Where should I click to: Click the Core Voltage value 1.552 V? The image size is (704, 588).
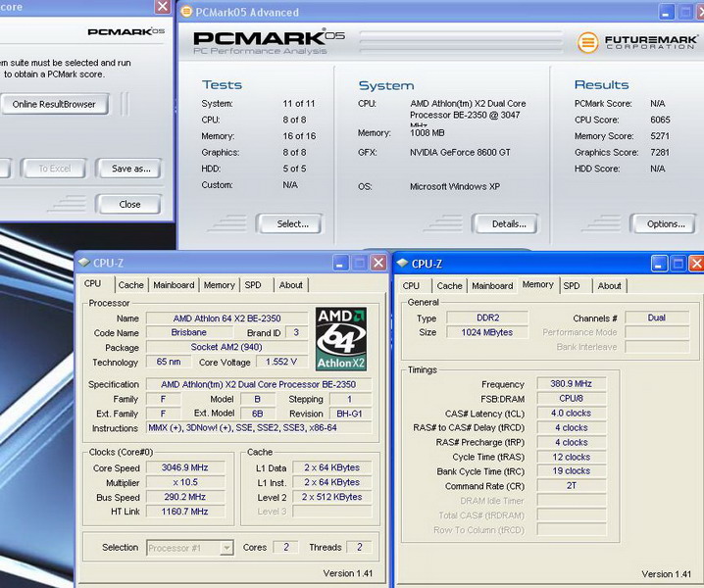point(281,362)
